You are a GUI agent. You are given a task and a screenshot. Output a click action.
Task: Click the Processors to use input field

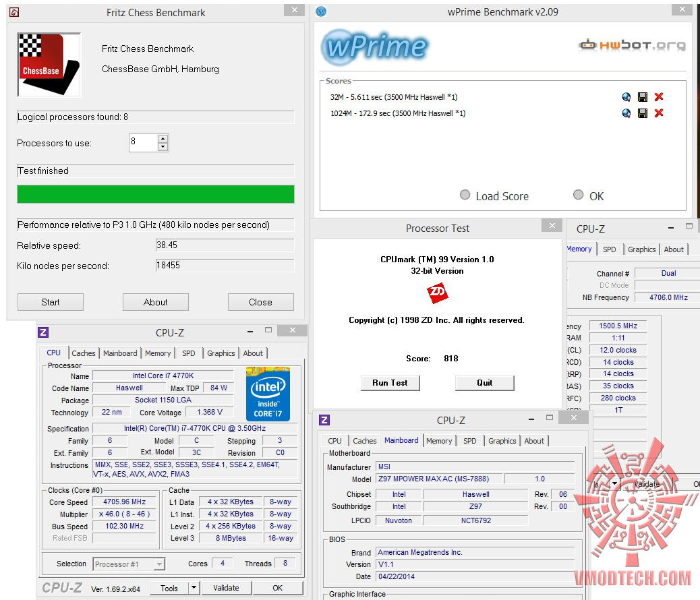(x=143, y=143)
